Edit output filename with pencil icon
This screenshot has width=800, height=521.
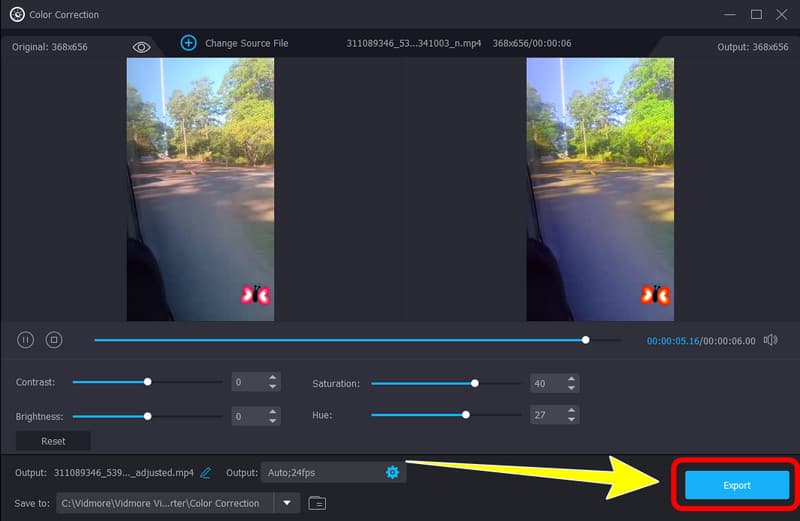point(206,472)
